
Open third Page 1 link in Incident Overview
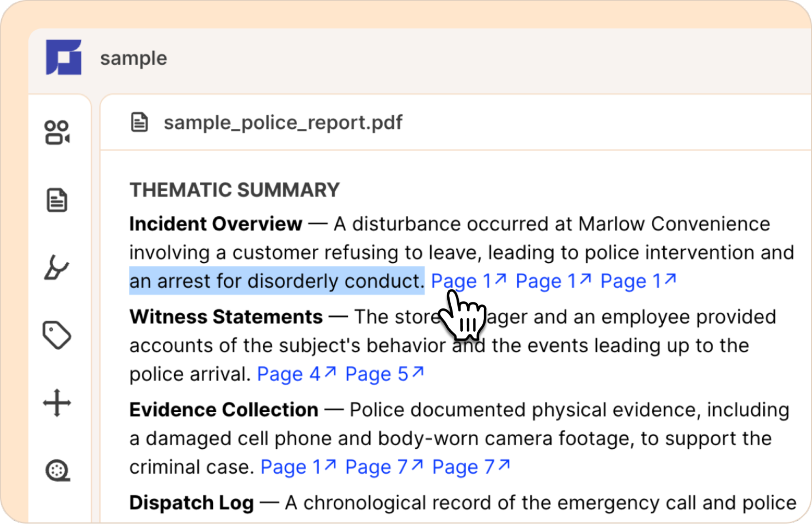(638, 281)
